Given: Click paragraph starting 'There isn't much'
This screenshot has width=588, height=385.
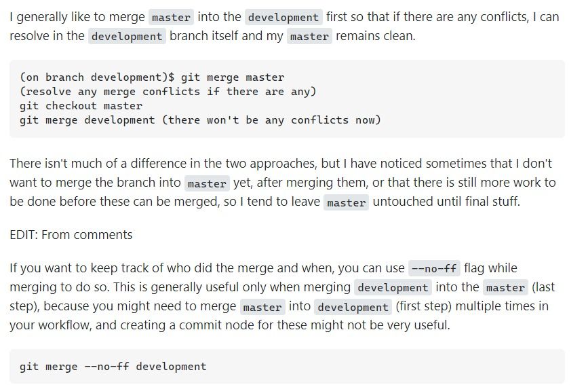Looking at the screenshot, I should pos(283,183).
